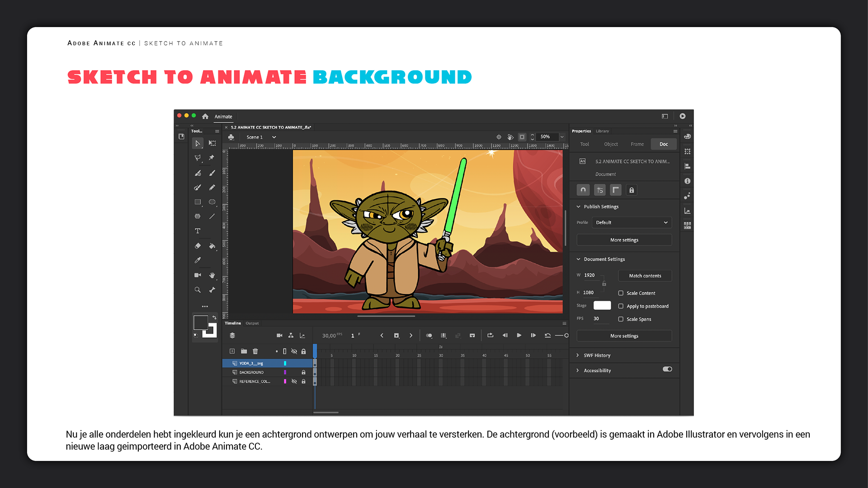Select the Text tool in toolbar
Viewport: 868px width, 488px height.
pos(198,231)
